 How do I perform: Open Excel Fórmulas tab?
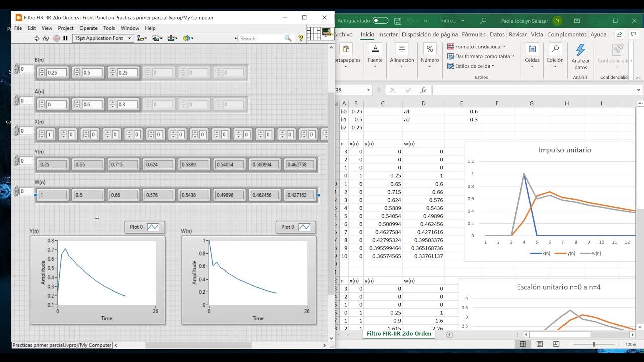(x=474, y=34)
